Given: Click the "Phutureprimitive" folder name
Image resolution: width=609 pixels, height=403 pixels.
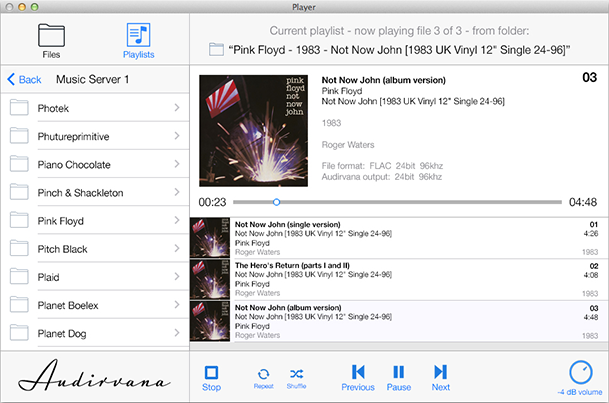Looking at the screenshot, I should click(73, 137).
